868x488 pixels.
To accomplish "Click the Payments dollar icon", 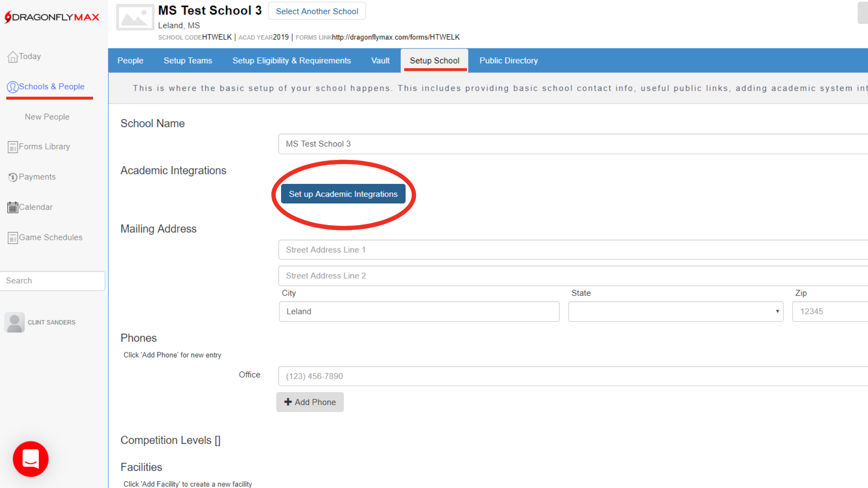I will click(13, 178).
